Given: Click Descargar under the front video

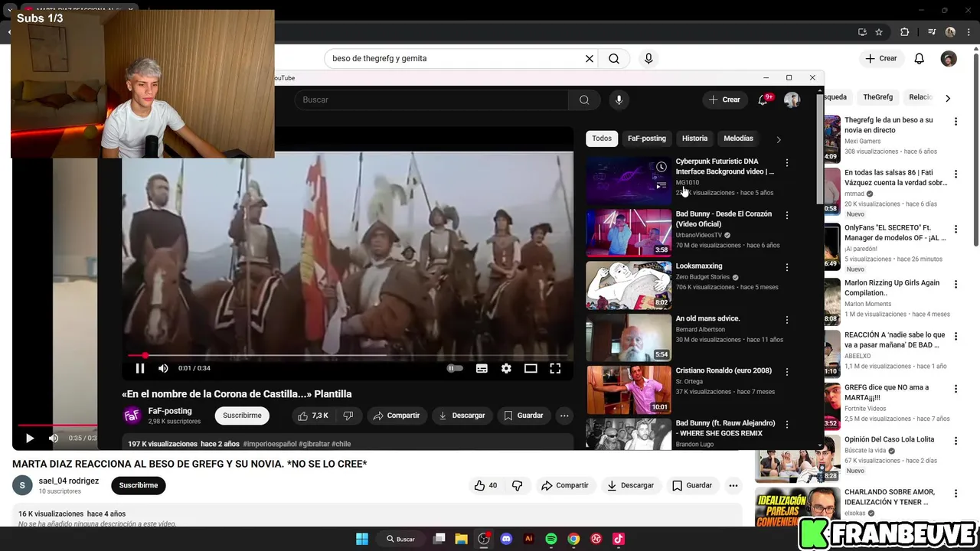Looking at the screenshot, I should (x=462, y=416).
